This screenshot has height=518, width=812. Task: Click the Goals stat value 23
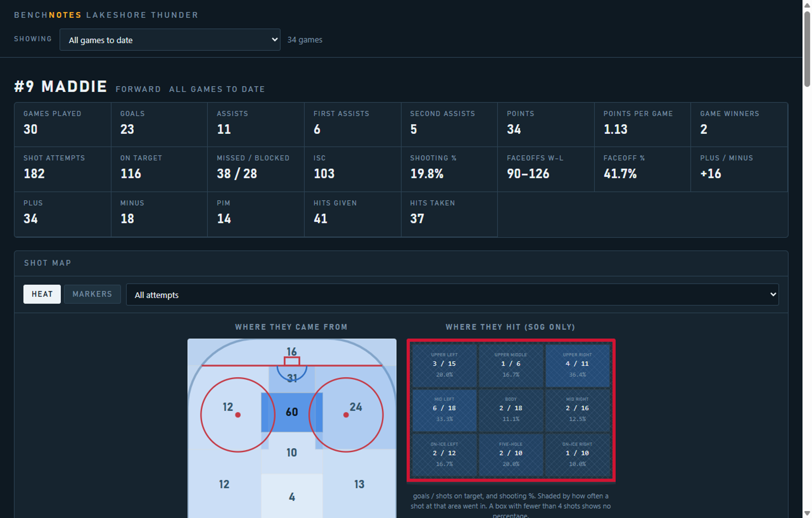[127, 129]
